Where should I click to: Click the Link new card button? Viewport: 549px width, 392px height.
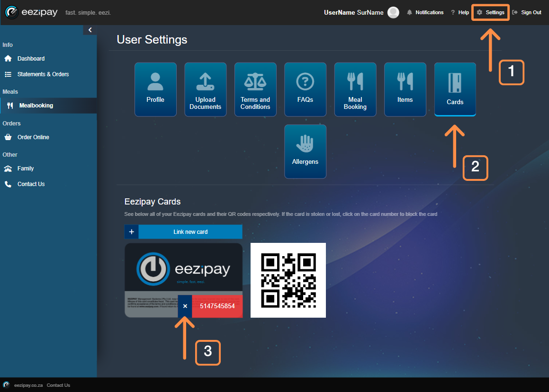point(190,232)
